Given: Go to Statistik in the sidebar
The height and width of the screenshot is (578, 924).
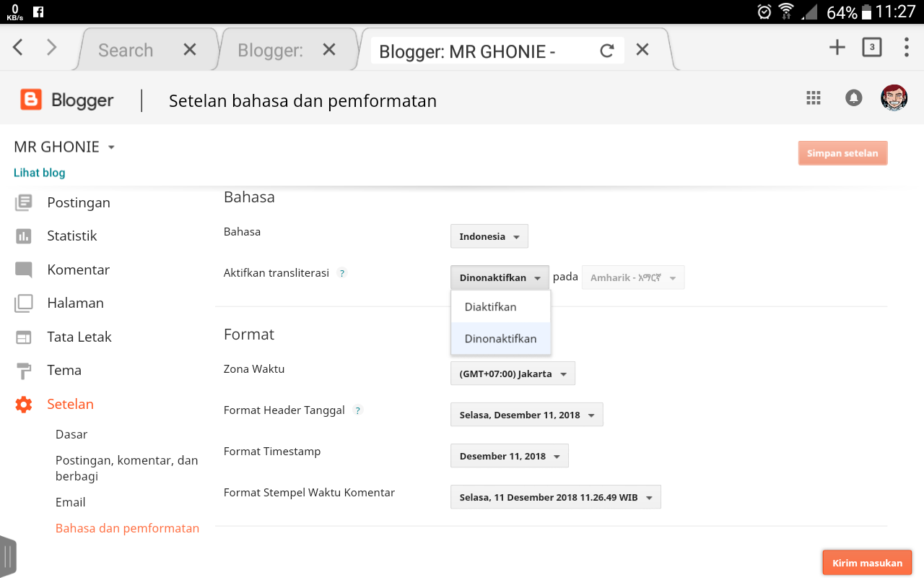Looking at the screenshot, I should coord(72,236).
